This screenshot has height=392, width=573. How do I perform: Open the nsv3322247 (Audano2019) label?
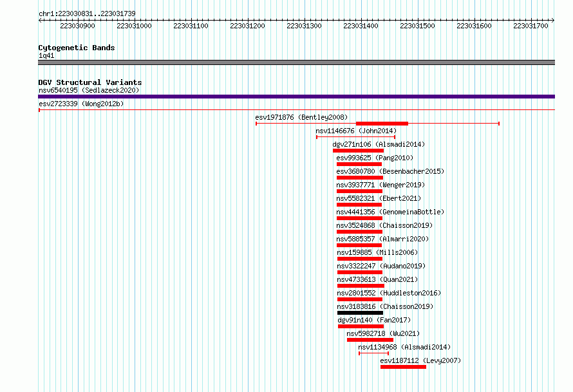(x=381, y=266)
